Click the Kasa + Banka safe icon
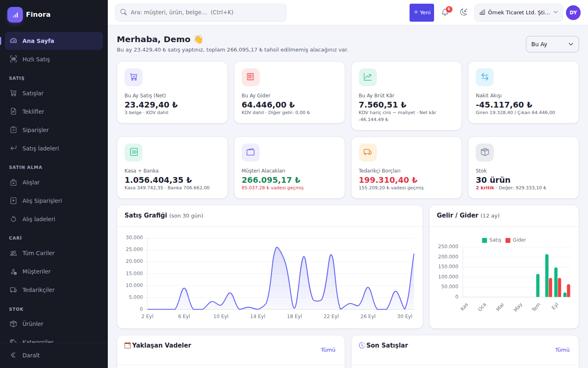 (134, 152)
